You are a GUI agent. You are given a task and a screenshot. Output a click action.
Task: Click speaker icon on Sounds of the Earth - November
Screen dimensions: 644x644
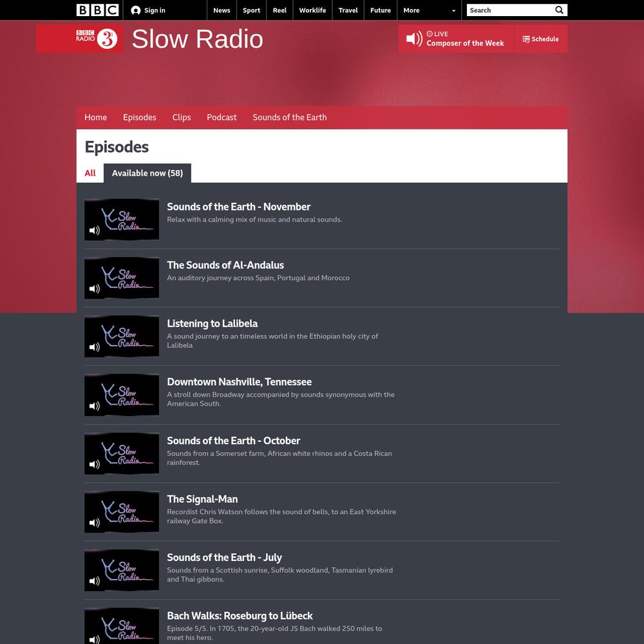pyautogui.click(x=95, y=231)
